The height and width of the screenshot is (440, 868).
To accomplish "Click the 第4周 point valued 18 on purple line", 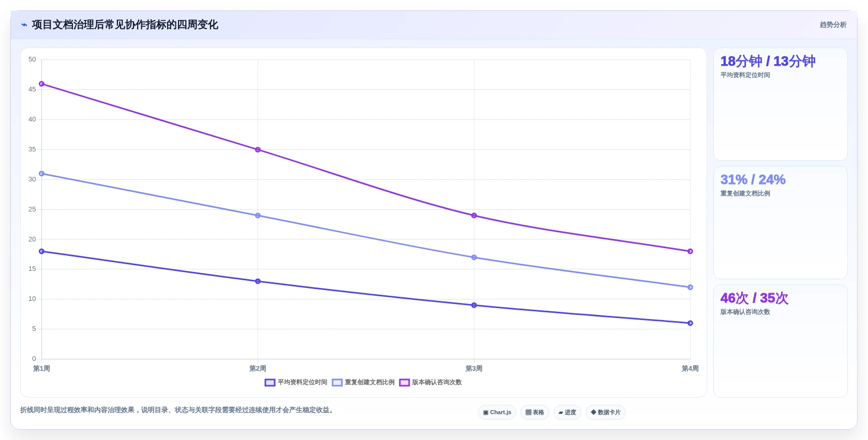I will 690,251.
